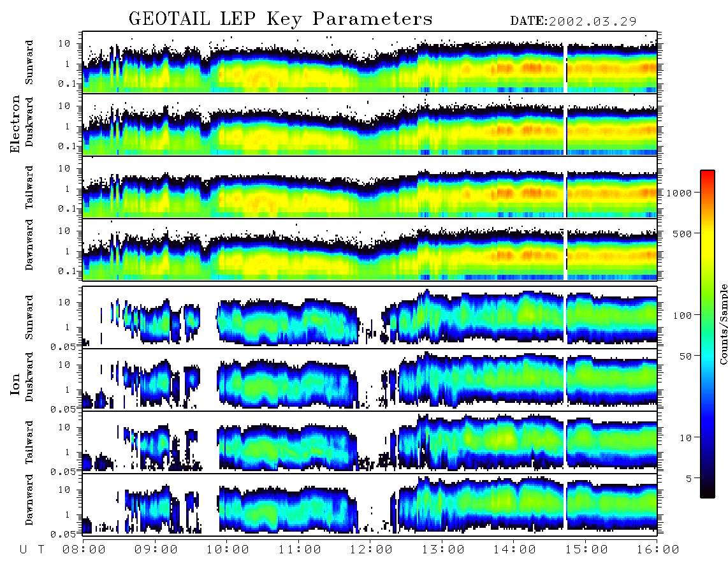Click the Ion Sunward spectrogram panel
The height and width of the screenshot is (561, 728).
pyautogui.click(x=370, y=317)
